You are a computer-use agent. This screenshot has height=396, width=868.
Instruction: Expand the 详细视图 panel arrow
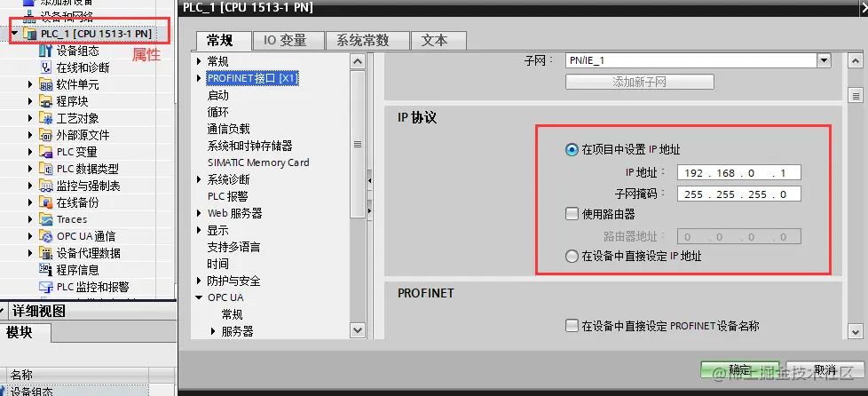coord(4,310)
